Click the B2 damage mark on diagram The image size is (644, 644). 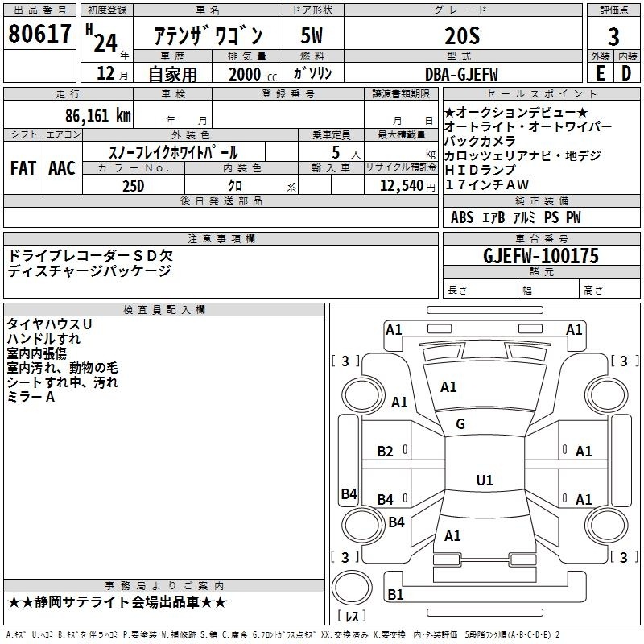coord(386,452)
